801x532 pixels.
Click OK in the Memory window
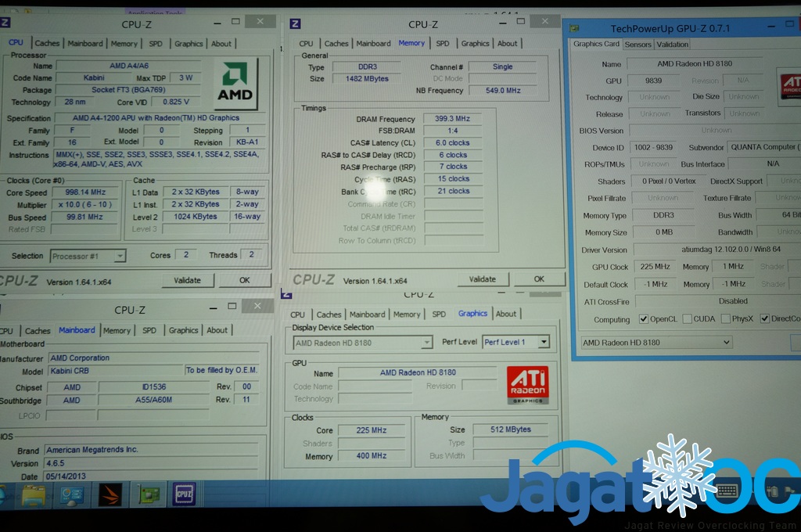point(538,279)
